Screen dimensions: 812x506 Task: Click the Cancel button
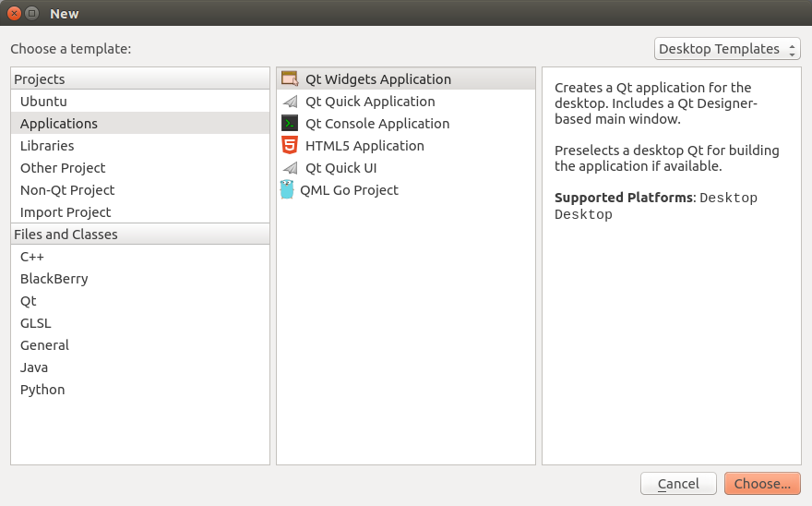[678, 484]
